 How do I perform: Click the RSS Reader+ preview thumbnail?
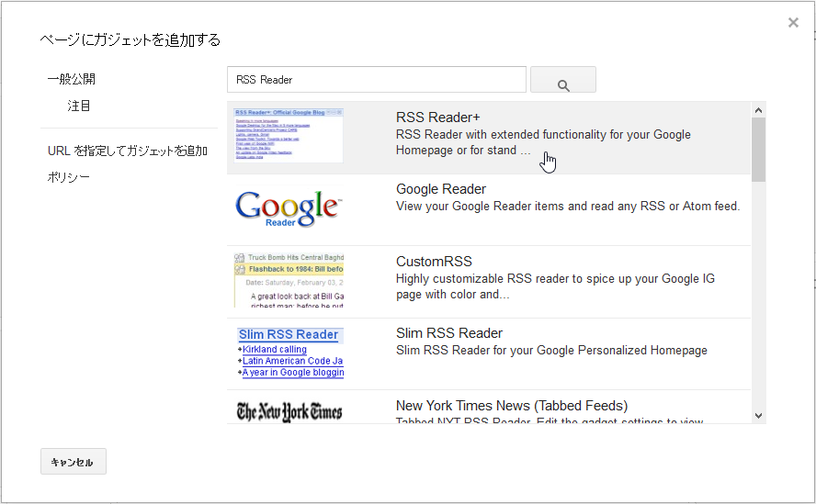[x=289, y=135]
